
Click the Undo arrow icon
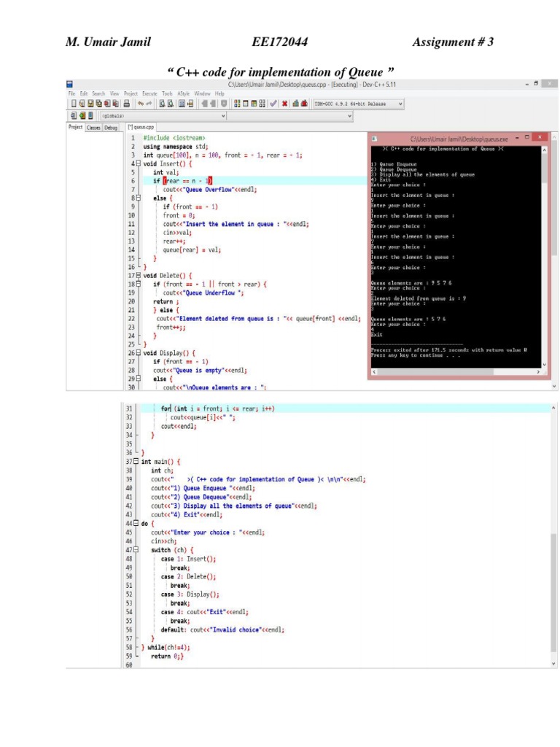(x=141, y=104)
